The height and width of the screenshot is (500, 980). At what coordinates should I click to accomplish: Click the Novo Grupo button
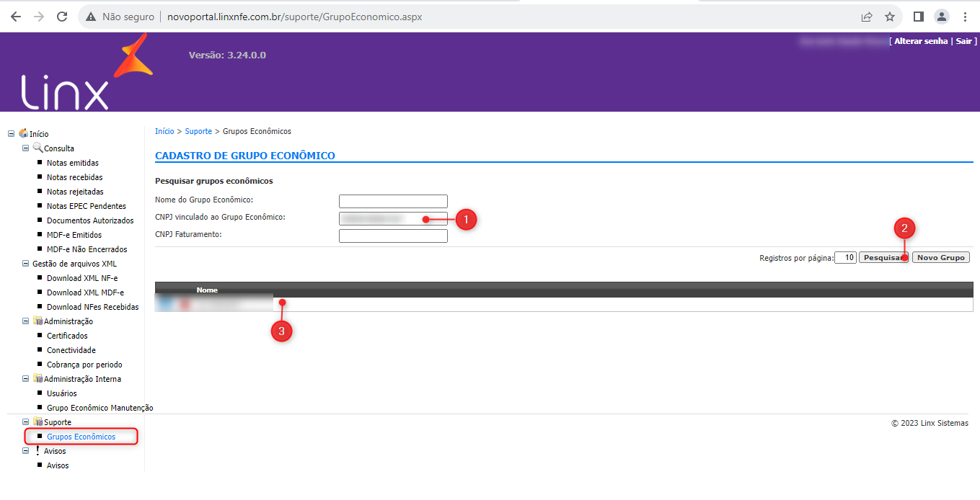(941, 257)
